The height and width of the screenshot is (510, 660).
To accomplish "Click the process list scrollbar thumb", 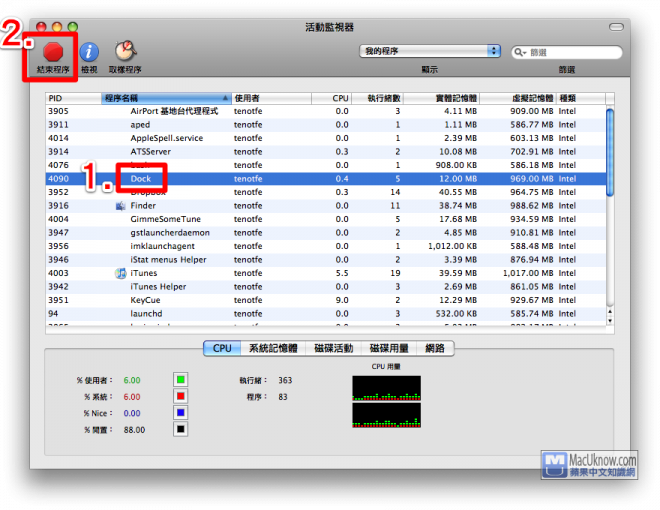I will 610,152.
